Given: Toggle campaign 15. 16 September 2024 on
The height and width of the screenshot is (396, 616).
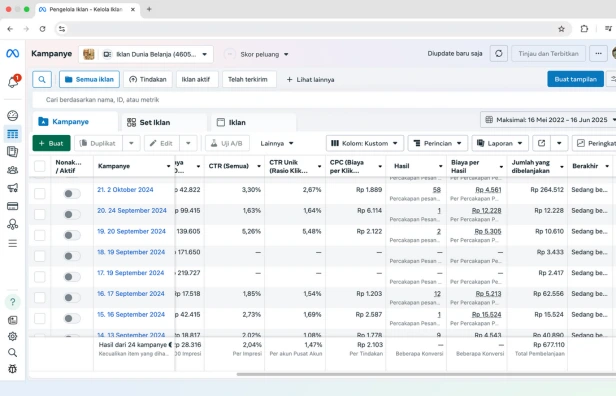Looking at the screenshot, I should click(72, 318).
